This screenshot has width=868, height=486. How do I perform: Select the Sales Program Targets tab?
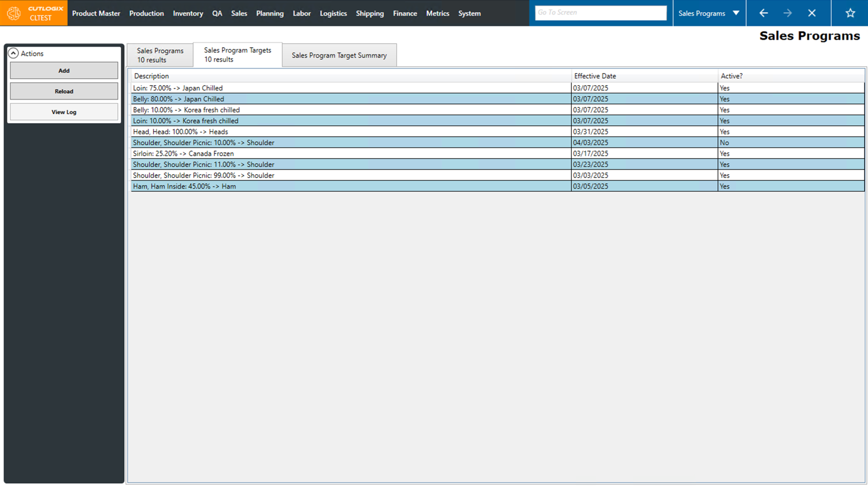pos(237,55)
